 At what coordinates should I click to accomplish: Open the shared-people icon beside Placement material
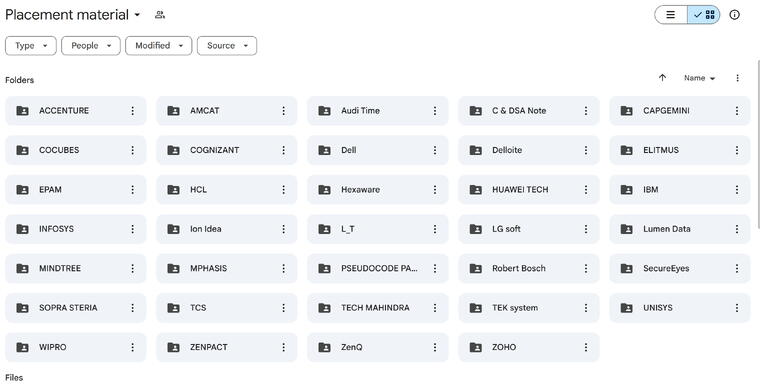[160, 15]
